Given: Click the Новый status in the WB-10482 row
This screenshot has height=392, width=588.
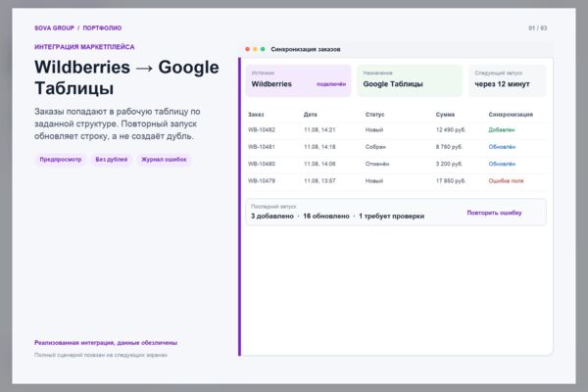Looking at the screenshot, I should (x=374, y=129).
